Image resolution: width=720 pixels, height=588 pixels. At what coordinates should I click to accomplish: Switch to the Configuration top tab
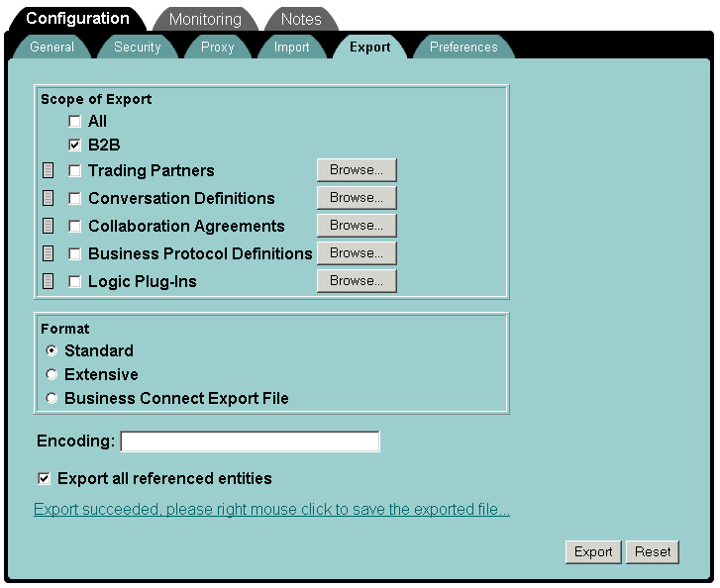point(77,19)
